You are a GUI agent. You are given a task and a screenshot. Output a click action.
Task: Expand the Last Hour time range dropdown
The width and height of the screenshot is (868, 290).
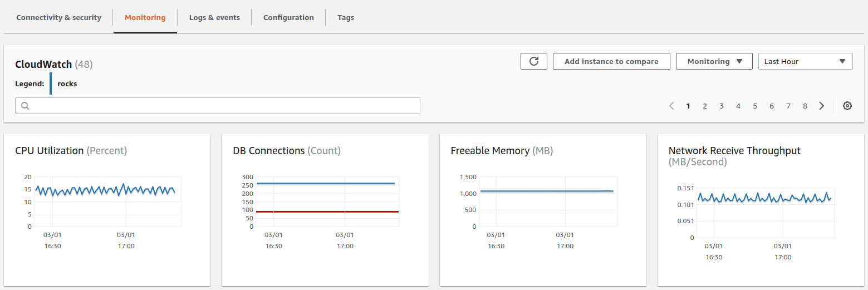[805, 61]
